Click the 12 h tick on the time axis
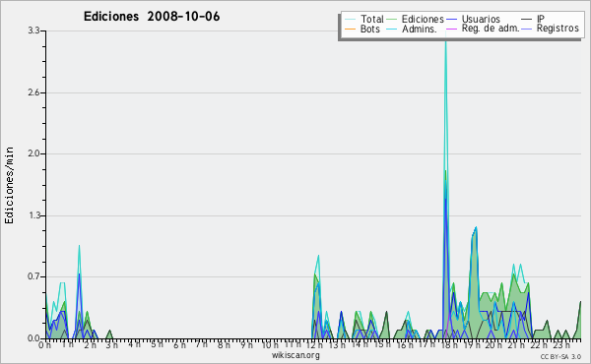This screenshot has width=591, height=364. [314, 344]
